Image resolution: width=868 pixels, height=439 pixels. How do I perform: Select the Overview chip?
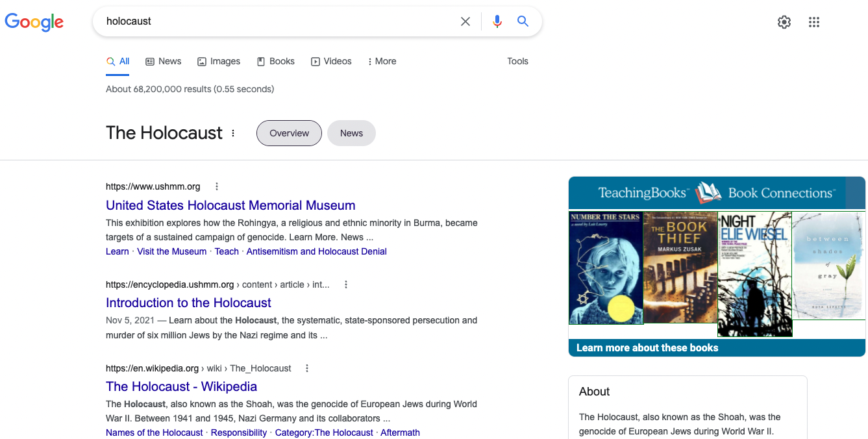[289, 133]
